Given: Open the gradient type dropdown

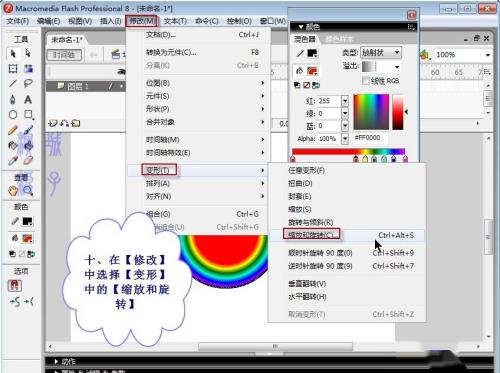Looking at the screenshot, I should (381, 53).
